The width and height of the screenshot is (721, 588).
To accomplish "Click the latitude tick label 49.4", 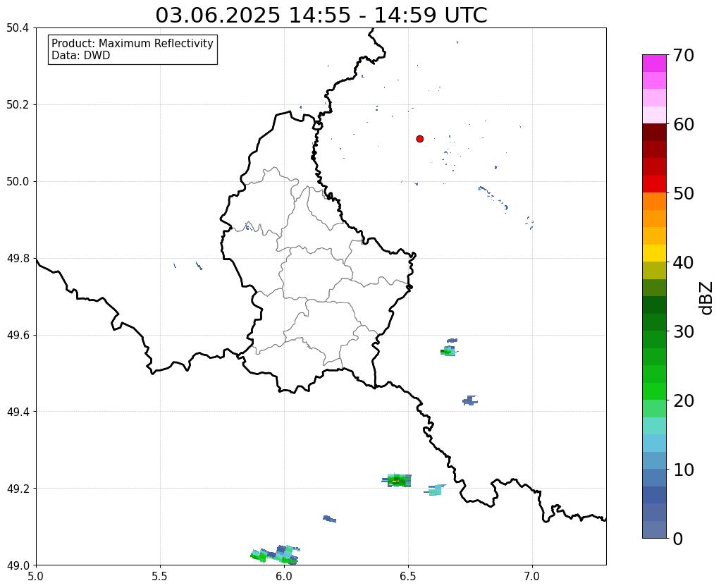I will [x=18, y=412].
